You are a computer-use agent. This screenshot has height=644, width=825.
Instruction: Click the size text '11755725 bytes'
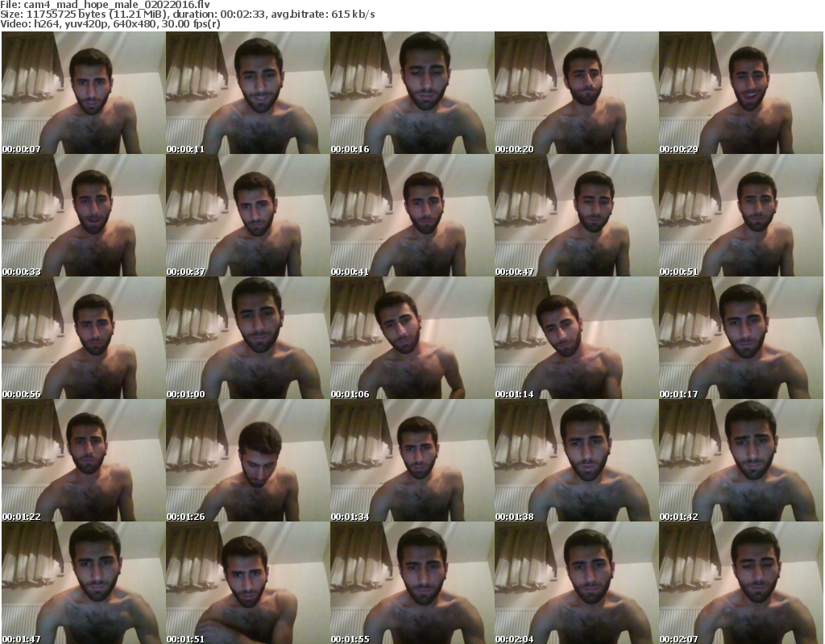66,15
